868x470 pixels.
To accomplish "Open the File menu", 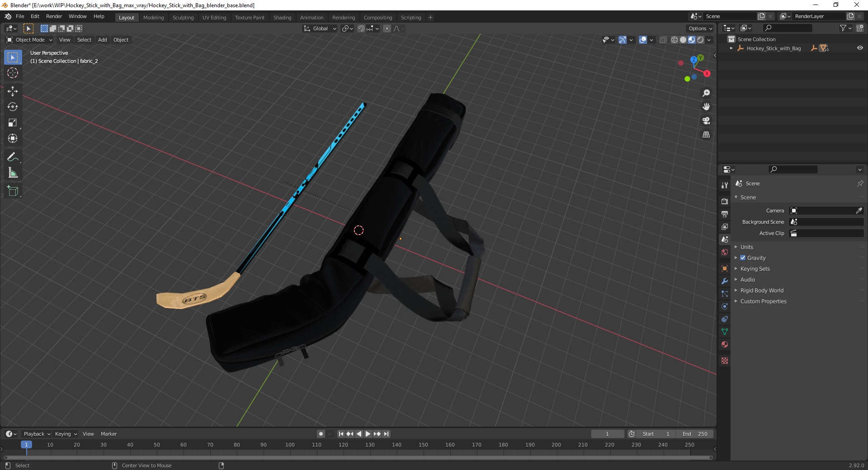I will click(x=20, y=16).
